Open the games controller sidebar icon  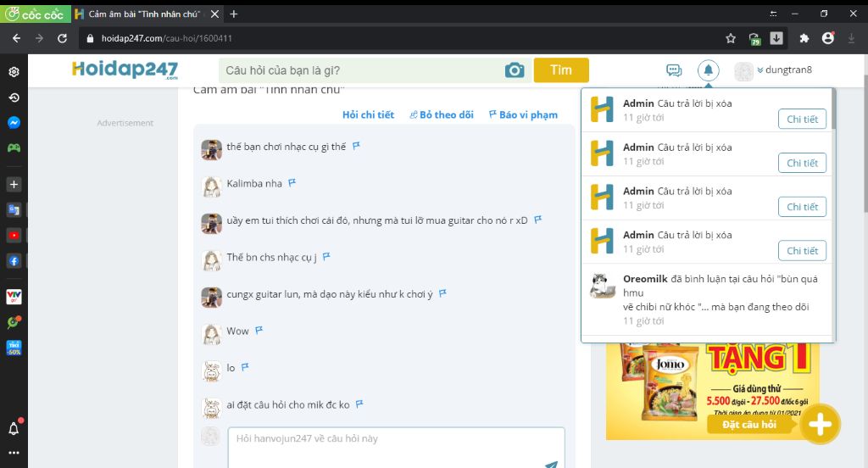click(14, 148)
